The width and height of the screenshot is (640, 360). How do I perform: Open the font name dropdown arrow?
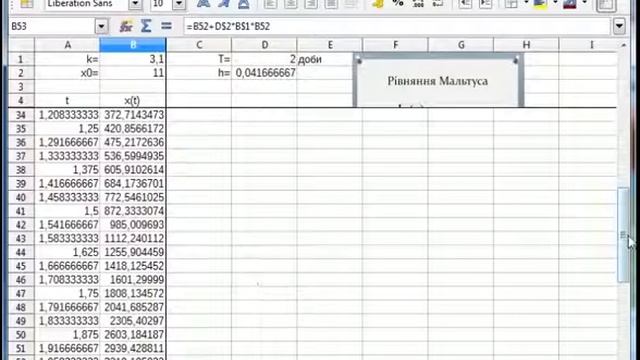pyautogui.click(x=135, y=4)
